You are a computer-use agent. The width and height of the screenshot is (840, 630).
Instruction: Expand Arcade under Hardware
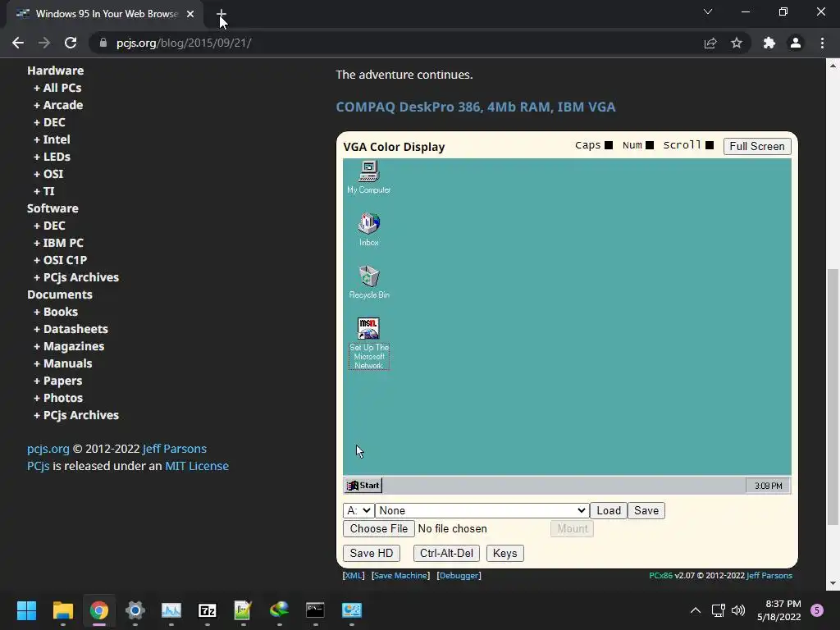pyautogui.click(x=58, y=105)
